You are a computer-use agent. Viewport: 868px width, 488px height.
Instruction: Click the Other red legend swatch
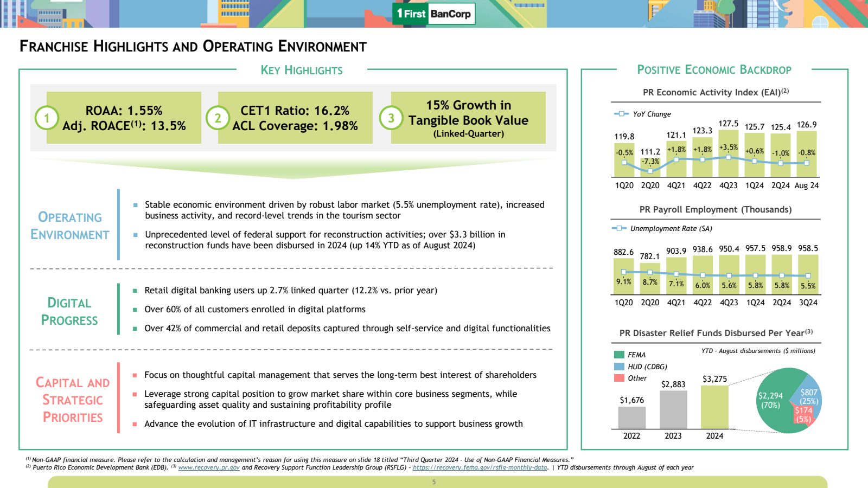pyautogui.click(x=619, y=378)
